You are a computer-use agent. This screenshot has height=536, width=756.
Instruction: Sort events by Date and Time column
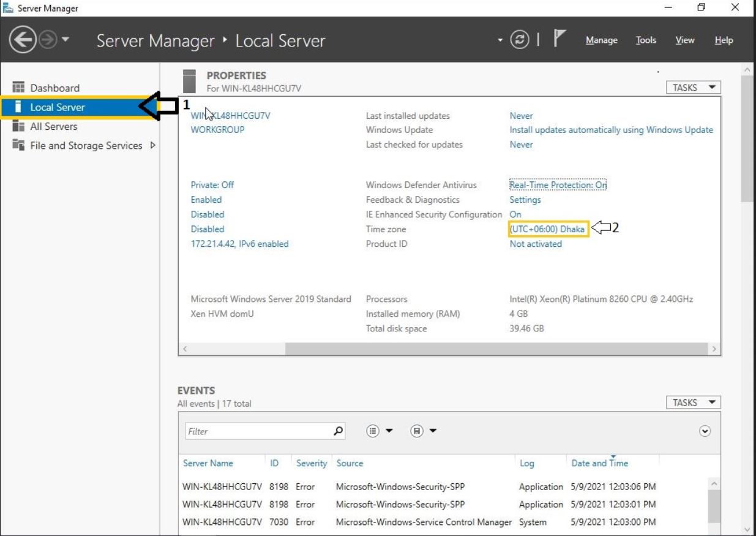pyautogui.click(x=599, y=464)
